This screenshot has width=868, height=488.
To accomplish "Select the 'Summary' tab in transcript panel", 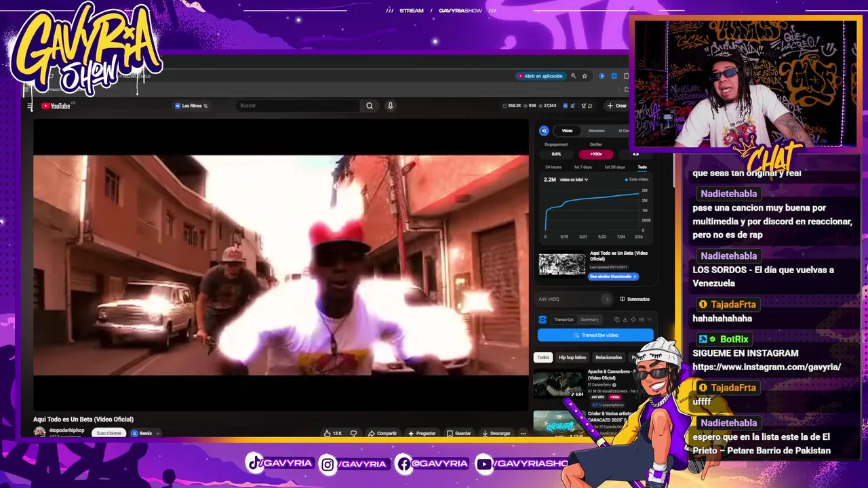I will click(589, 319).
